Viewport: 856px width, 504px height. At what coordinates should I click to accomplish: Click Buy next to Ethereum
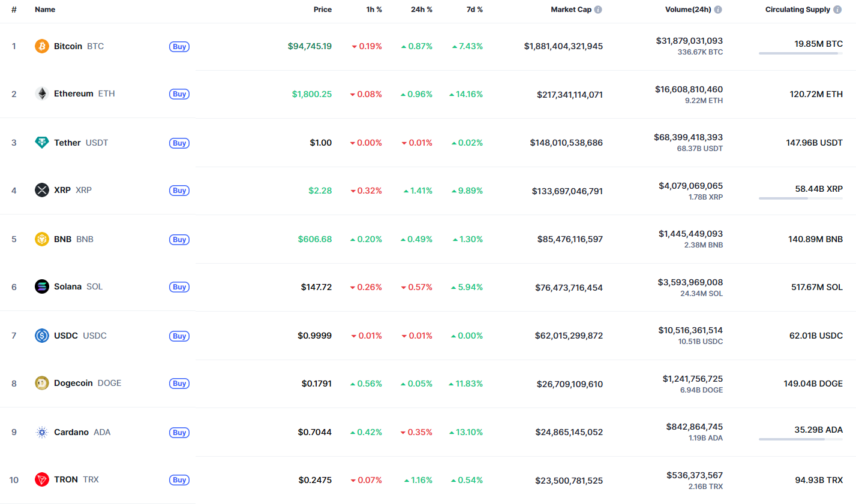(x=179, y=94)
